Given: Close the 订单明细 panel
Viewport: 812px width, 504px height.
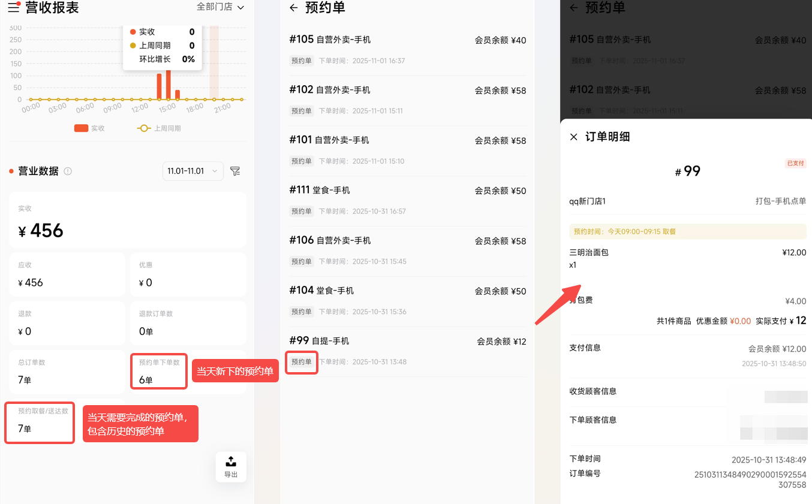Looking at the screenshot, I should 573,137.
